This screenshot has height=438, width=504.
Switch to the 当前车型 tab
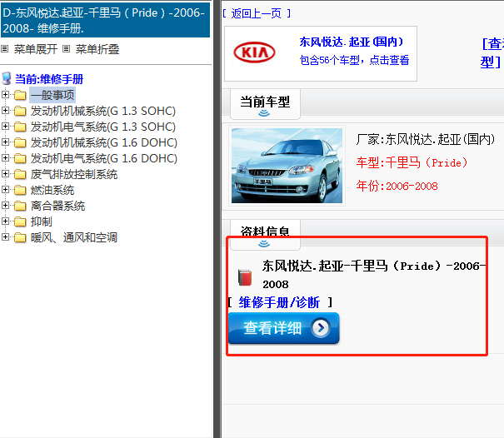(265, 104)
